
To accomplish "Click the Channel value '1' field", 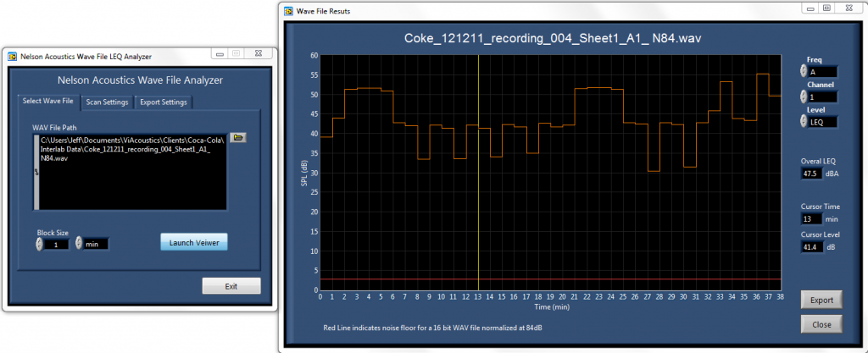I will pyautogui.click(x=822, y=97).
